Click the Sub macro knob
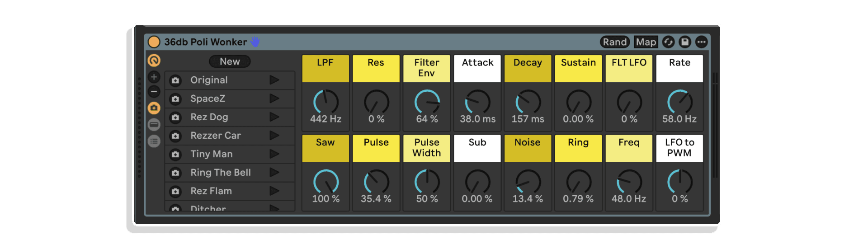The width and height of the screenshot is (868, 249). click(x=478, y=182)
